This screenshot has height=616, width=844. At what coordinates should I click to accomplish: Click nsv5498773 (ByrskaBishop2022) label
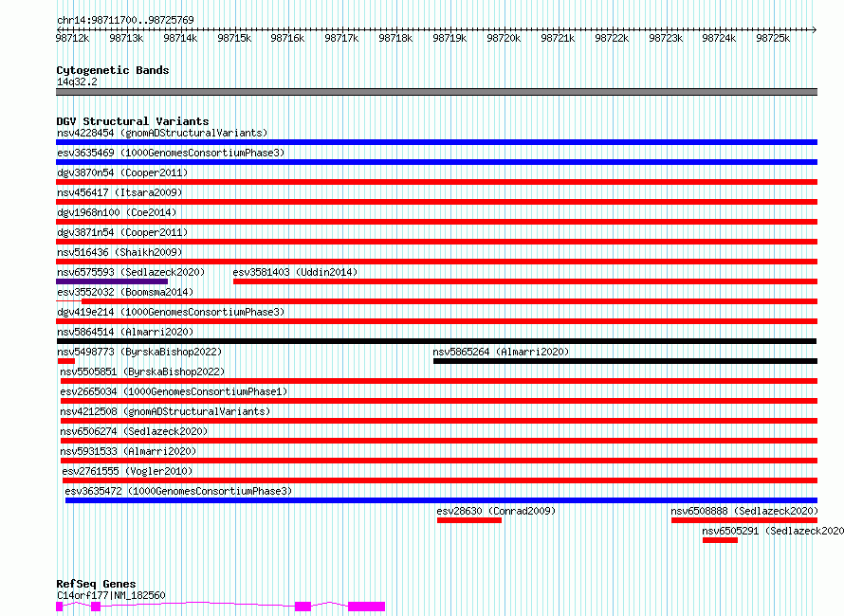point(139,352)
